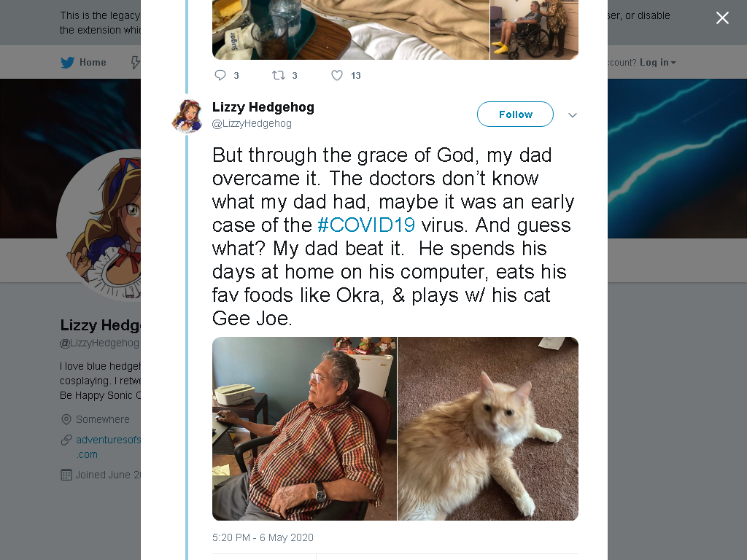Screen dimensions: 747x560
Task: Open the lightning bolt Moments icon
Action: click(135, 63)
